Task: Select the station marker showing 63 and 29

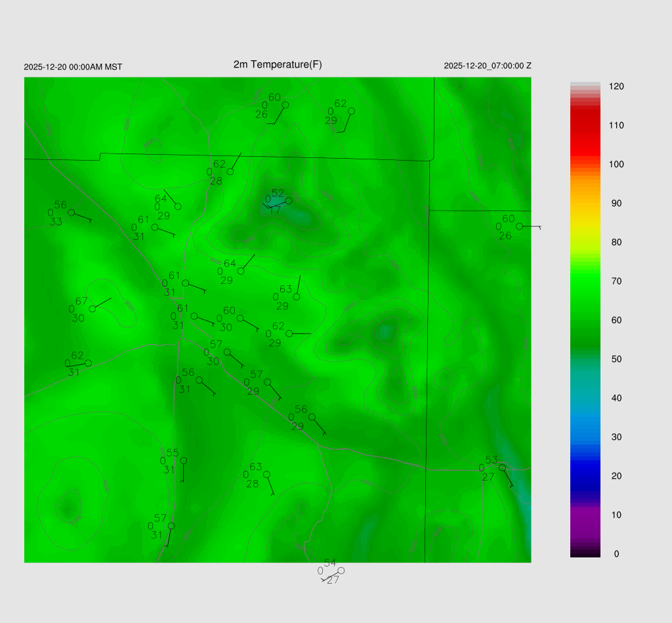Action: click(297, 297)
